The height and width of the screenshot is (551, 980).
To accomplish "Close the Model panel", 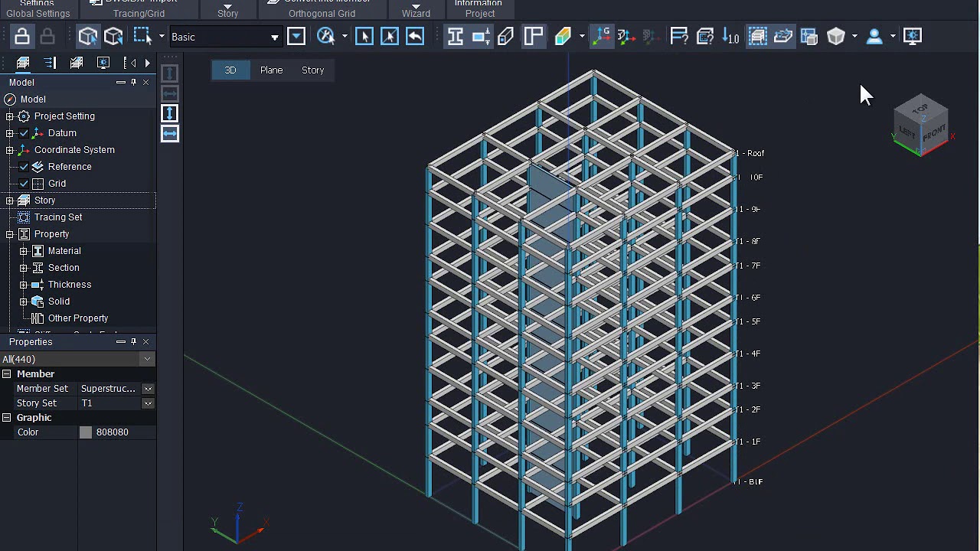I will (146, 82).
